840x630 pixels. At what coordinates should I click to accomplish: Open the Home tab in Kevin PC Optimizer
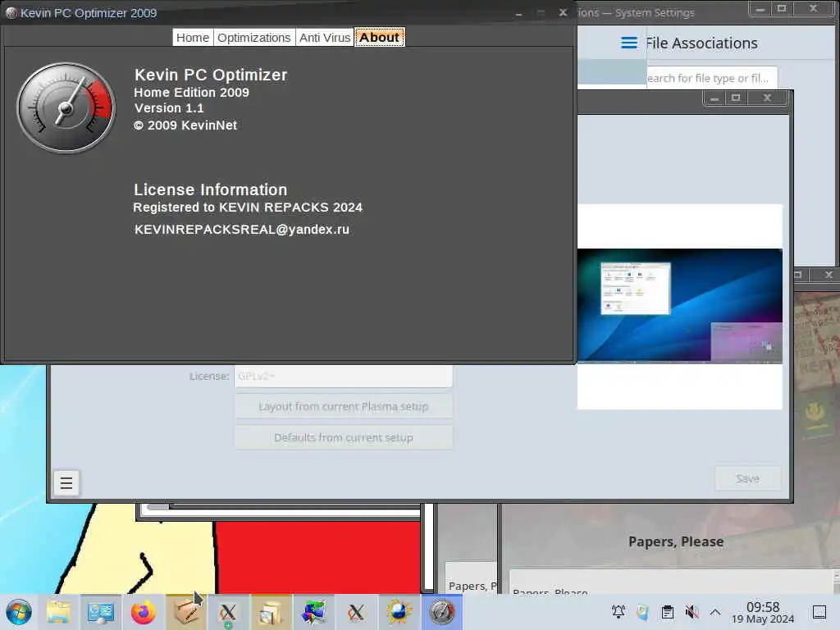[x=193, y=38]
